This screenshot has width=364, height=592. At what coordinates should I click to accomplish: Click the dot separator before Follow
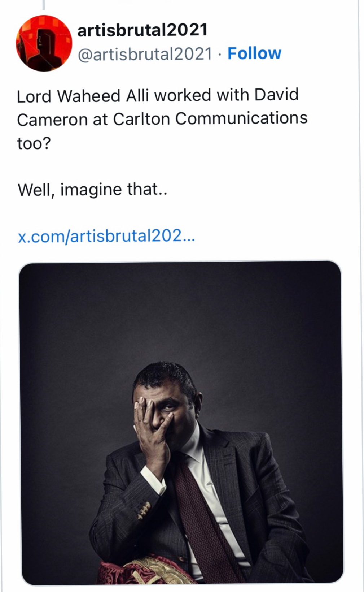[220, 55]
